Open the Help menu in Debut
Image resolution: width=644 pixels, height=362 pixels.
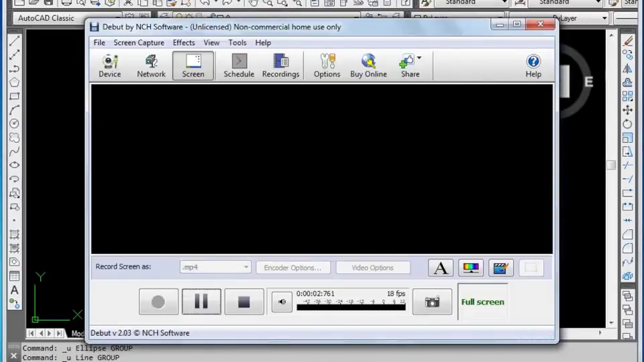tap(263, 43)
